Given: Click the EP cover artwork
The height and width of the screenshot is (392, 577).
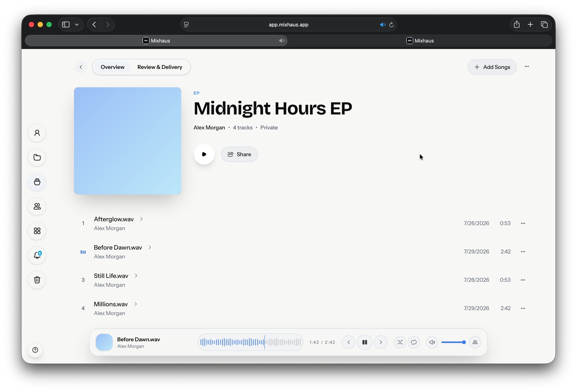Looking at the screenshot, I should (127, 141).
